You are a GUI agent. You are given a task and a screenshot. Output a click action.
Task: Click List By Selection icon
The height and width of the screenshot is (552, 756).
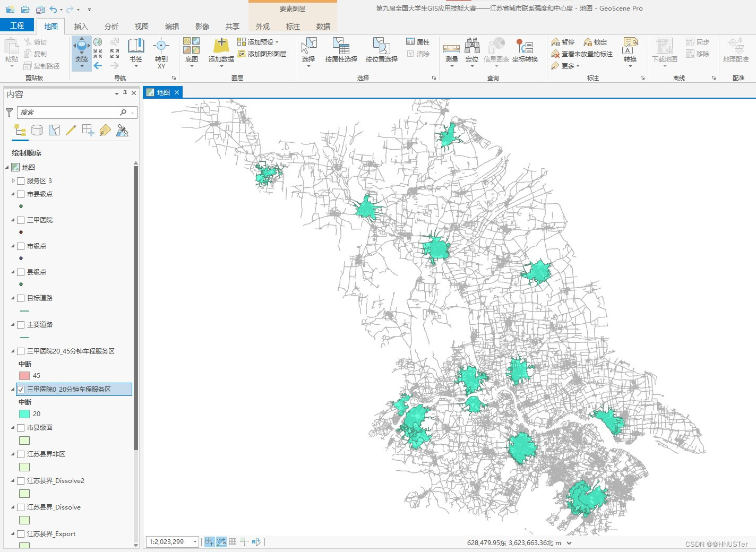tap(54, 130)
